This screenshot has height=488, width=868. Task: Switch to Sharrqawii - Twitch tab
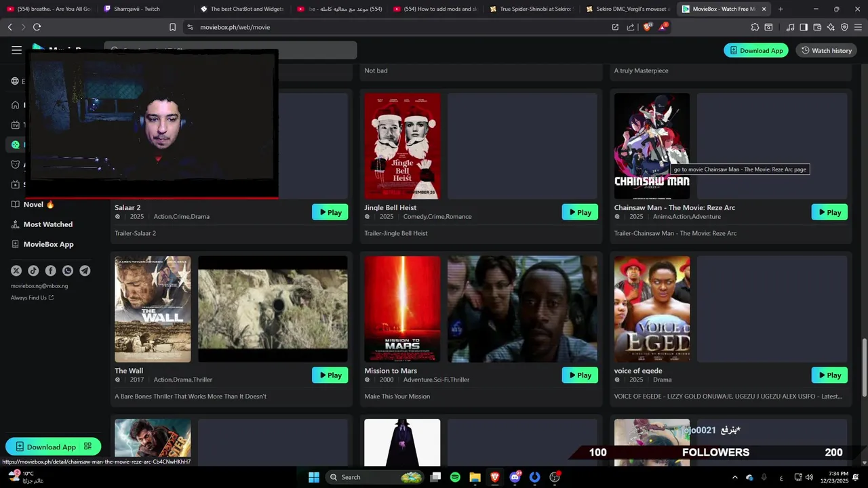[142, 9]
